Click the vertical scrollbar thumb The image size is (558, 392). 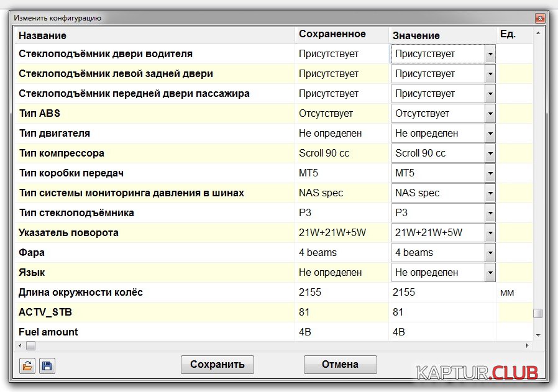(x=538, y=313)
